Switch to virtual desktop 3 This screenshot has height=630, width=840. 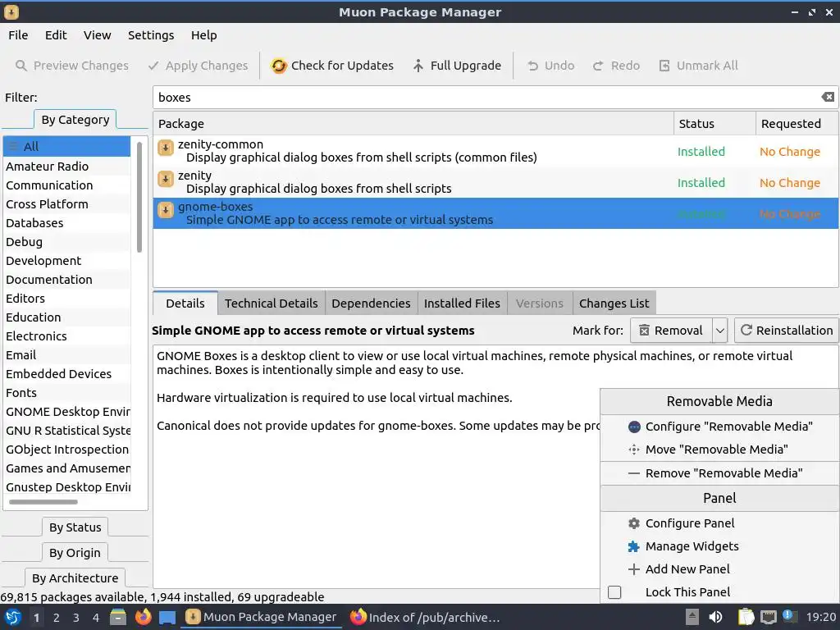pyautogui.click(x=76, y=618)
